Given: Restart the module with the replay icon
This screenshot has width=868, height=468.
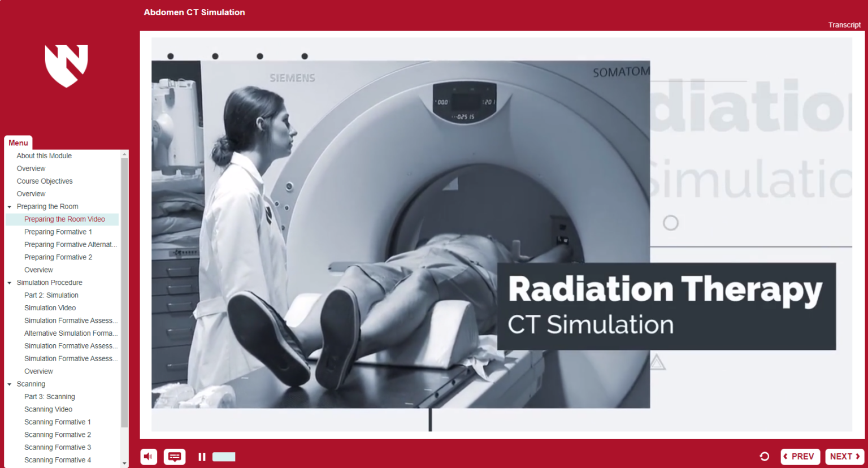Looking at the screenshot, I should pos(764,456).
